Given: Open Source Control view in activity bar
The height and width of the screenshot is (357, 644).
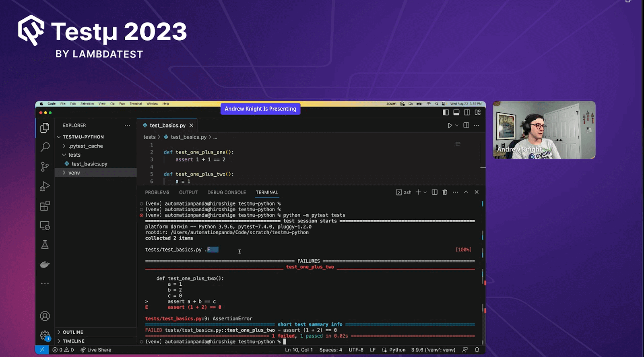Looking at the screenshot, I should point(45,167).
